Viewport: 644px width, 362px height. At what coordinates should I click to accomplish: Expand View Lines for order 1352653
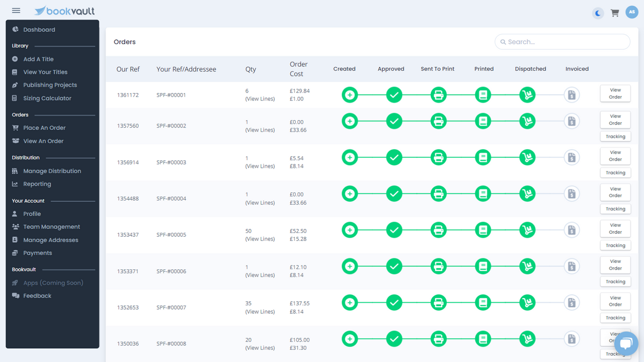pos(260,311)
